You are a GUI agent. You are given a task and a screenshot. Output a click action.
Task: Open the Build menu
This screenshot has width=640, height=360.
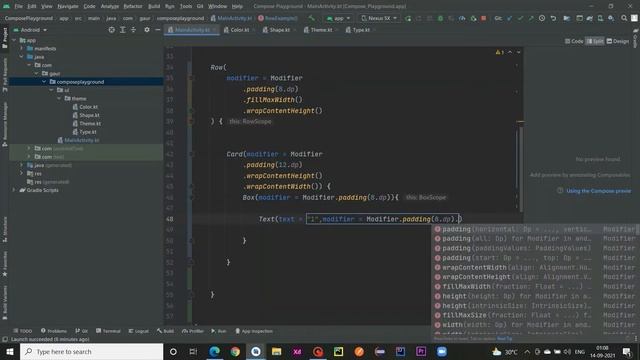(154, 6)
